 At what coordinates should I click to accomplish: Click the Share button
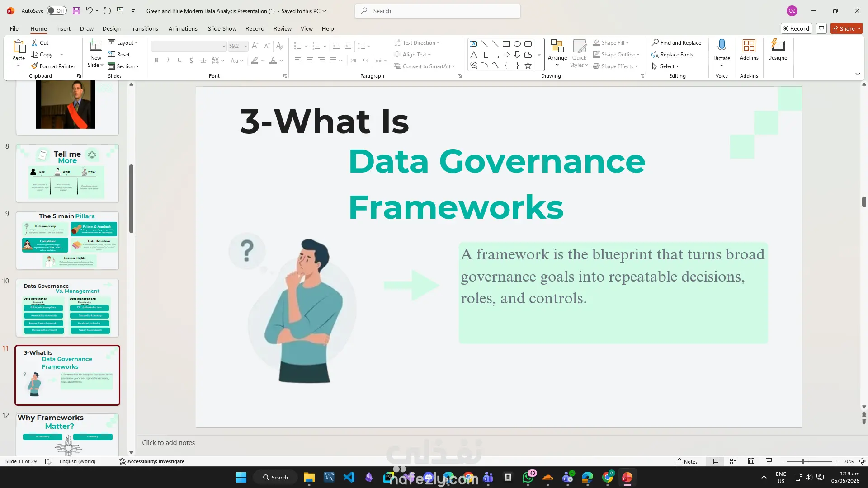pyautogui.click(x=846, y=28)
